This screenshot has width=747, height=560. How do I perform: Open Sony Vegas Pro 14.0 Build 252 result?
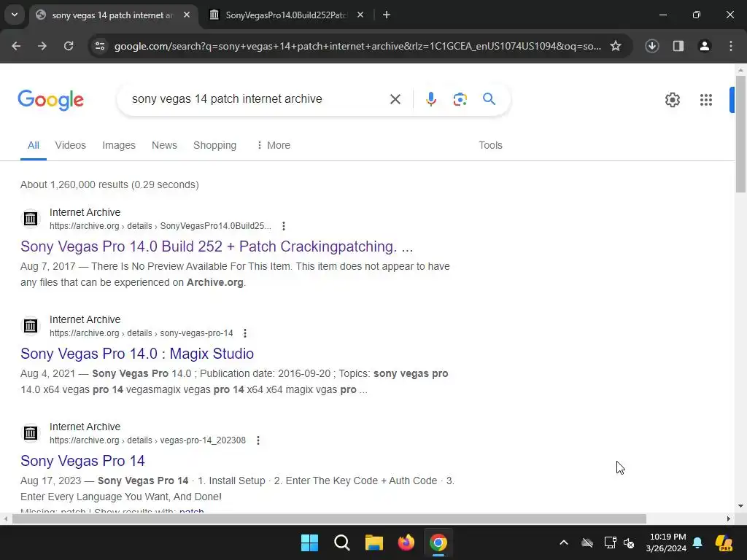pos(217,246)
